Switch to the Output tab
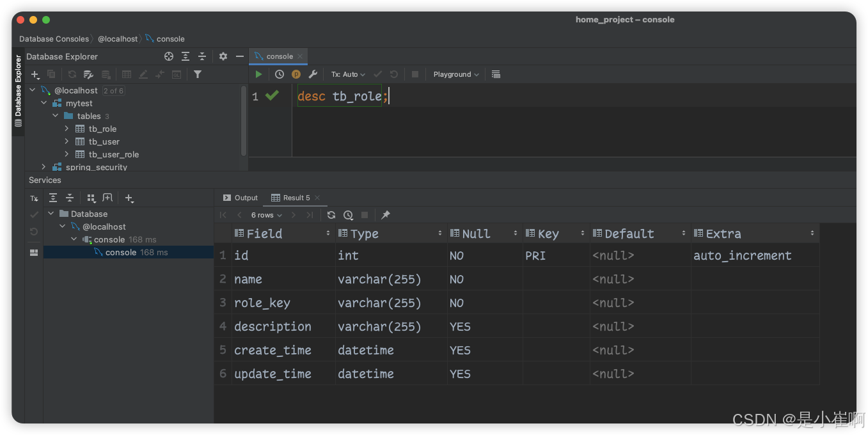The image size is (868, 435). coord(241,198)
